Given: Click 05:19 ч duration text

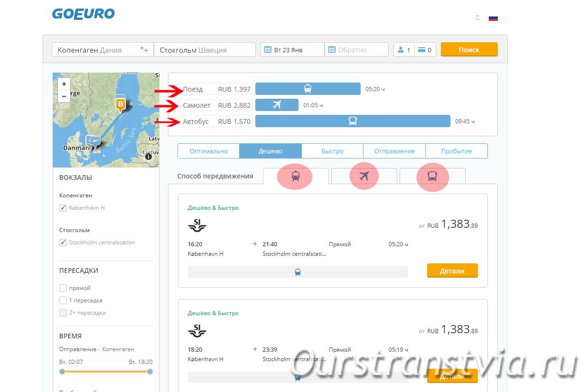Looking at the screenshot, I should [x=398, y=349].
